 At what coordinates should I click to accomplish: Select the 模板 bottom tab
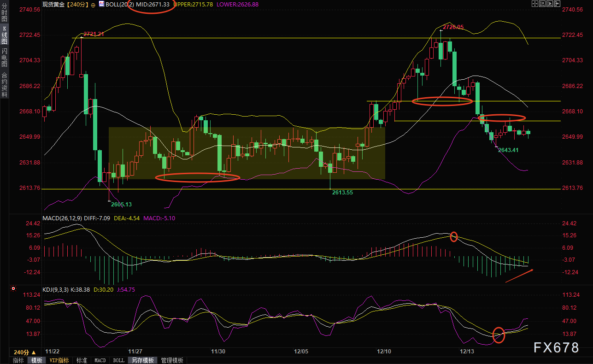tap(37, 360)
